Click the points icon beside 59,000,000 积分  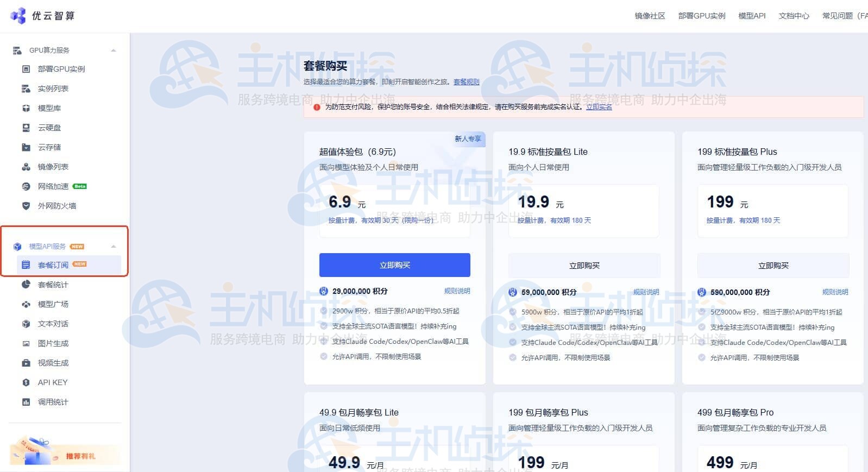click(x=513, y=292)
